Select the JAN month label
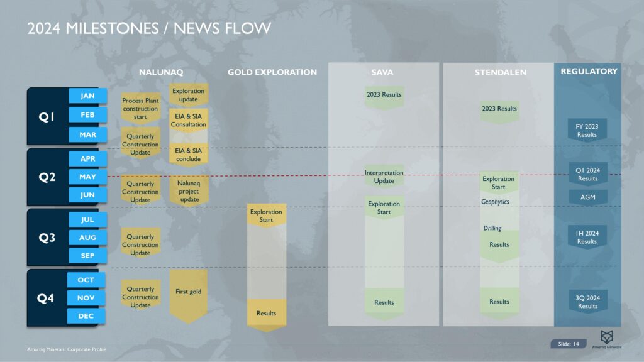The height and width of the screenshot is (362, 644). (x=87, y=96)
